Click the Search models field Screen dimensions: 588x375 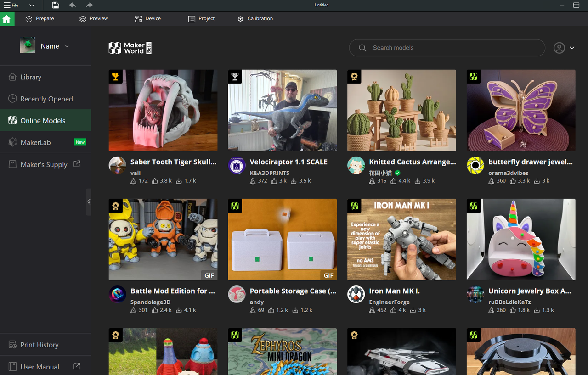(447, 48)
